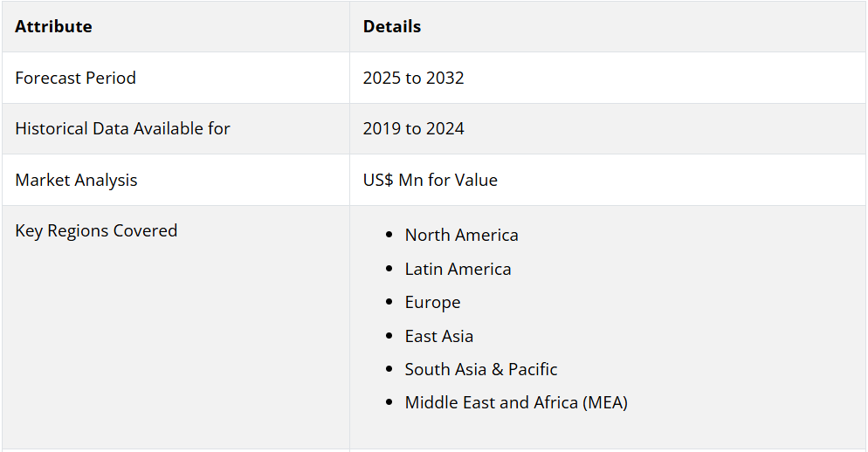Select Key Regions Covered label
868x452 pixels.
click(x=96, y=230)
